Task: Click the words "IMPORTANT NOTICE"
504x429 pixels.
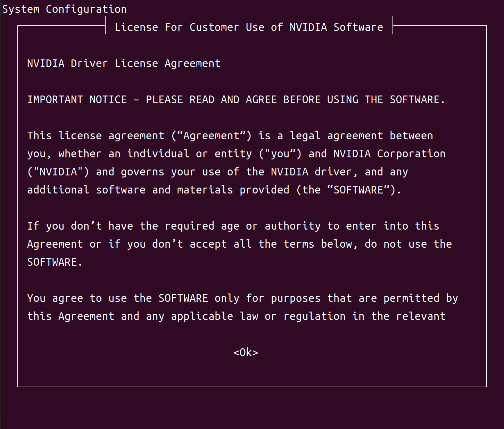Action: (x=77, y=100)
